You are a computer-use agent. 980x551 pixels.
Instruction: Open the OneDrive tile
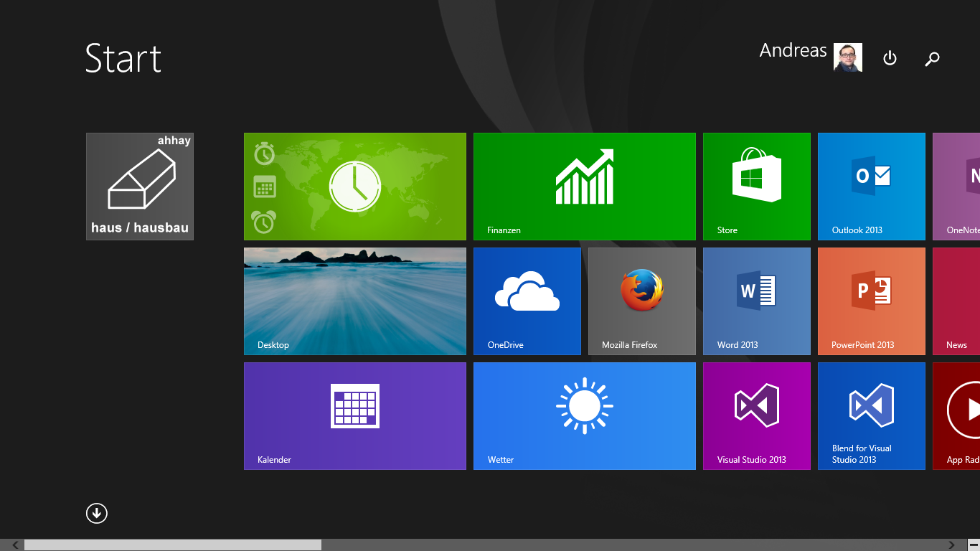click(x=527, y=301)
